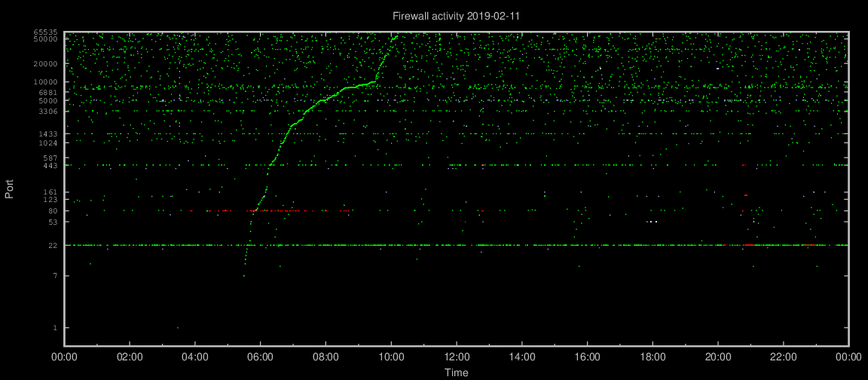The image size is (868, 380).
Task: Select the port axis label '1'
Action: 55,328
